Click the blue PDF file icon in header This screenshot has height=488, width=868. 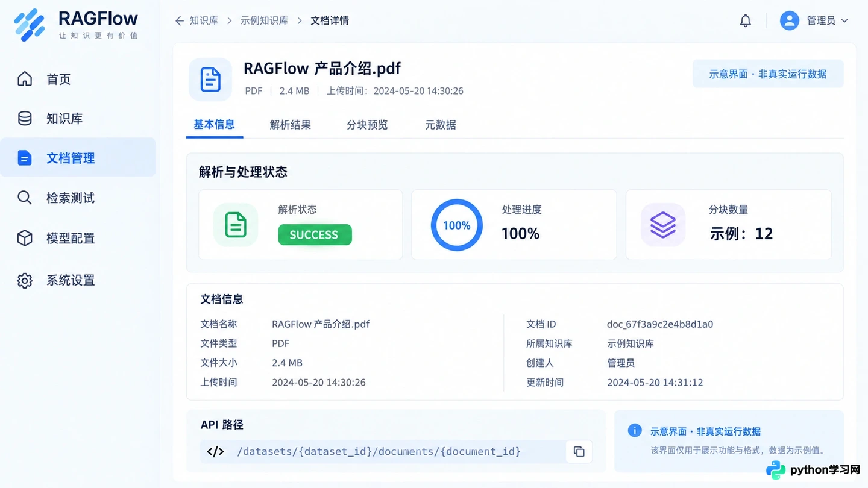[x=210, y=80]
